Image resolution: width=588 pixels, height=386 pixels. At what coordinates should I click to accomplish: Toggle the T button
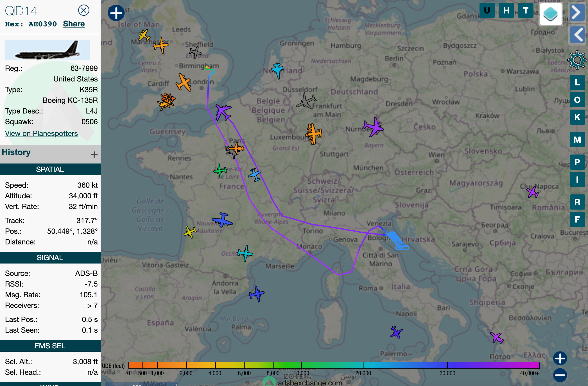click(x=526, y=11)
